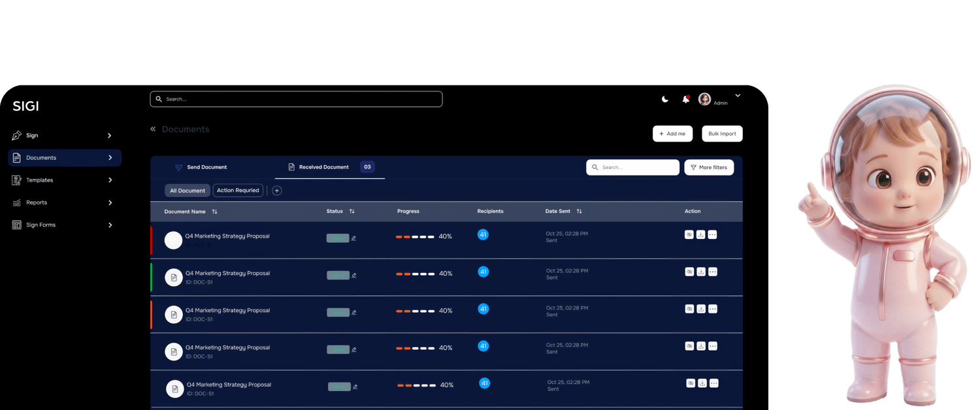Click the Progress column header
This screenshot has width=980, height=410.
(408, 212)
